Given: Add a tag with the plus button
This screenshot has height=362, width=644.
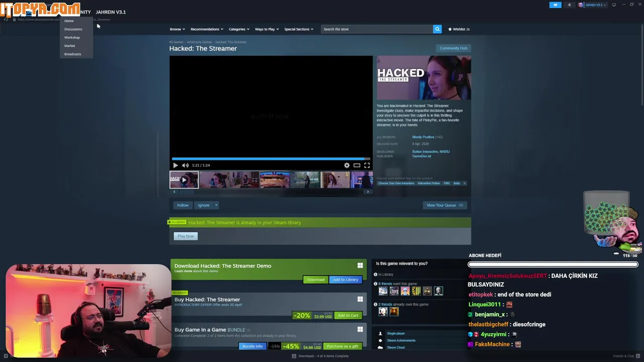Looking at the screenshot, I should click(464, 184).
